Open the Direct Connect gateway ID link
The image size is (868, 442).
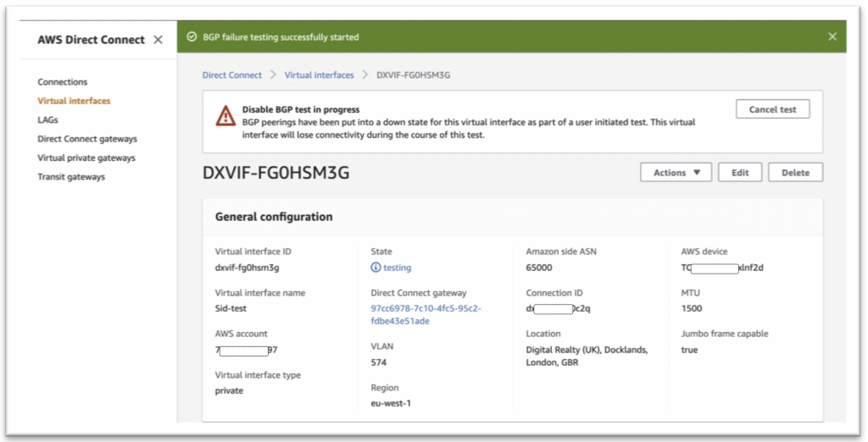[x=426, y=315]
